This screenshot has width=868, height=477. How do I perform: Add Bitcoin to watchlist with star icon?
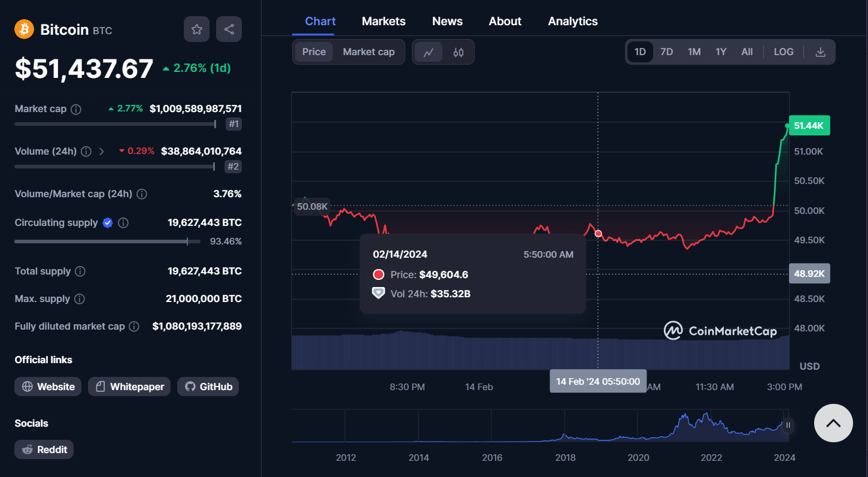tap(196, 29)
